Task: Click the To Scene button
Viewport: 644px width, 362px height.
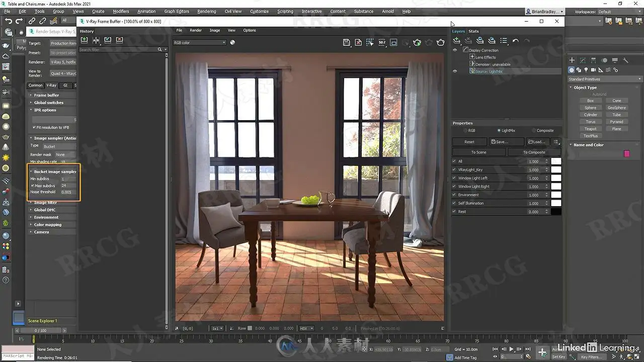Action: pos(479,152)
